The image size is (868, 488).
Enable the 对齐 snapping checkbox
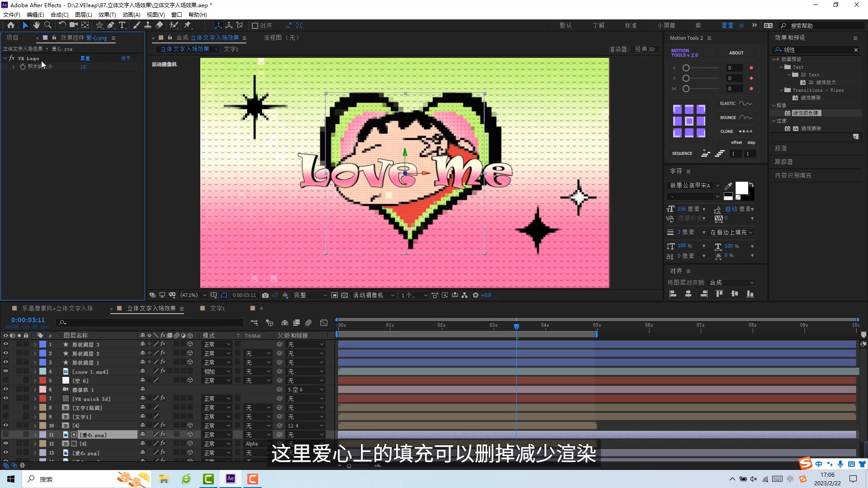255,26
